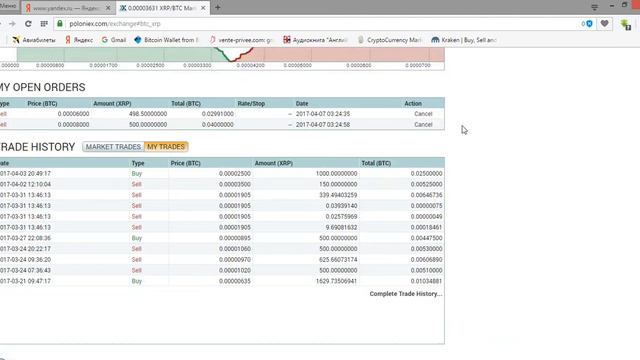Screen dimensions: 640x360
Task: Open the tab menu icon in title bar
Action: coord(595,7)
